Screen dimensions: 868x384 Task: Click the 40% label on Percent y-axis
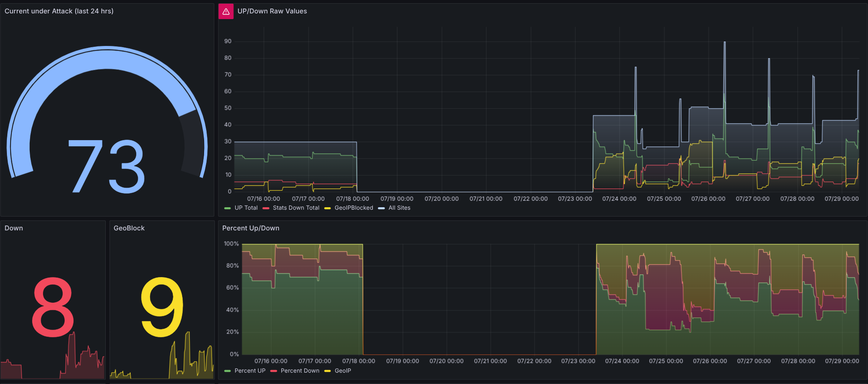(x=233, y=310)
